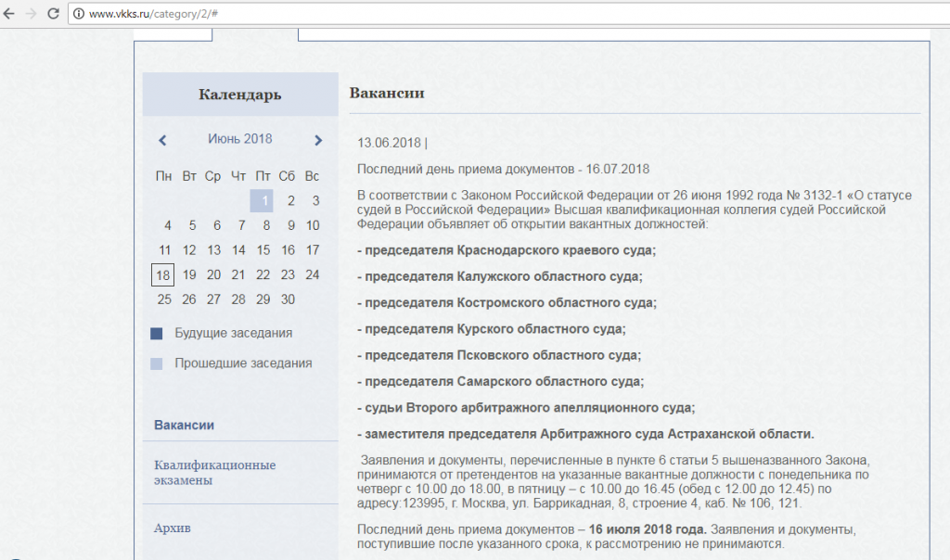Click the Будущие заседания legend label

[x=233, y=333]
